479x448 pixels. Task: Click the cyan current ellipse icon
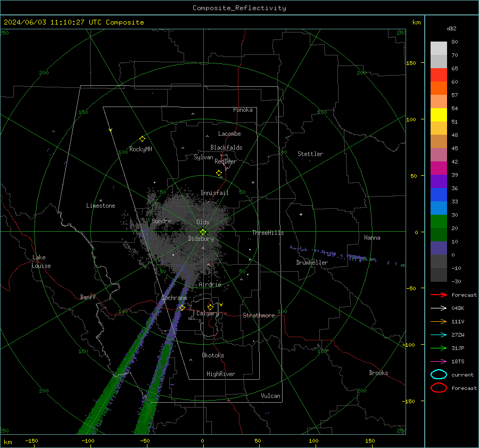pyautogui.click(x=439, y=374)
